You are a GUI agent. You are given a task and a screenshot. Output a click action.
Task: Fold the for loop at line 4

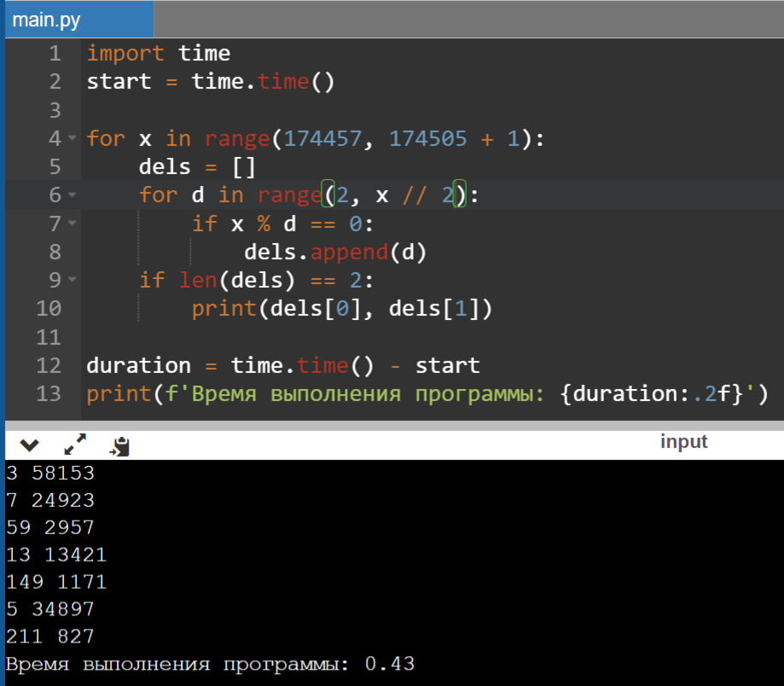tap(72, 137)
